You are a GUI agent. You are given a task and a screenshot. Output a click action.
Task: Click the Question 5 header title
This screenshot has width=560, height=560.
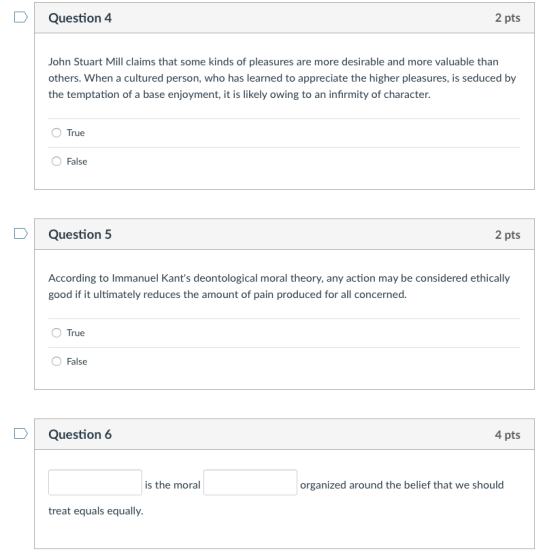(80, 235)
